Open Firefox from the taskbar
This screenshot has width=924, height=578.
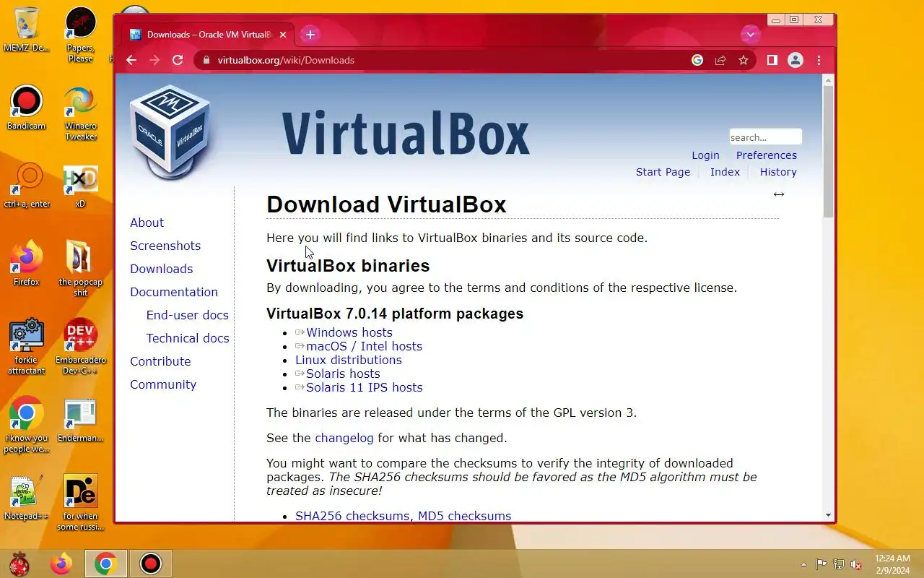[x=61, y=564]
